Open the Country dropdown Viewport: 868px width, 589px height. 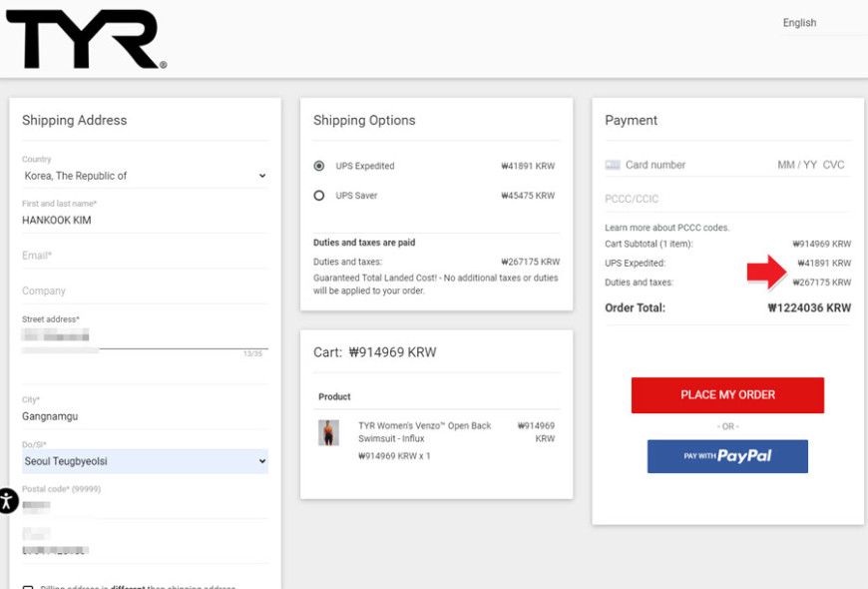145,176
